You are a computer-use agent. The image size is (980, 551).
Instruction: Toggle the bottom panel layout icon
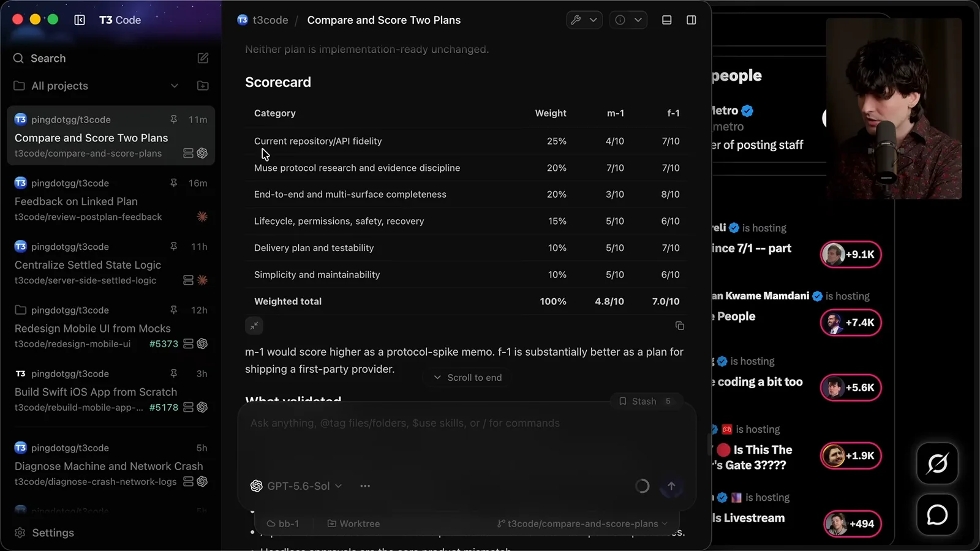tap(667, 20)
